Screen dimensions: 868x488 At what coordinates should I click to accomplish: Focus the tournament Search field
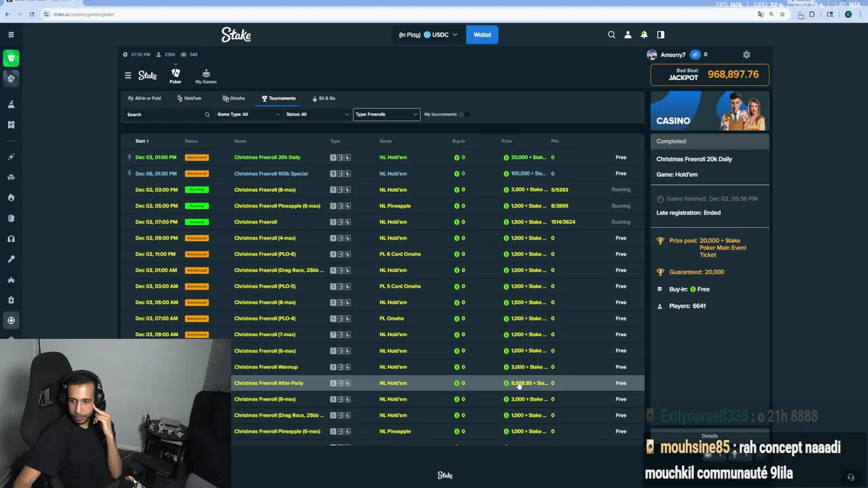(x=168, y=115)
